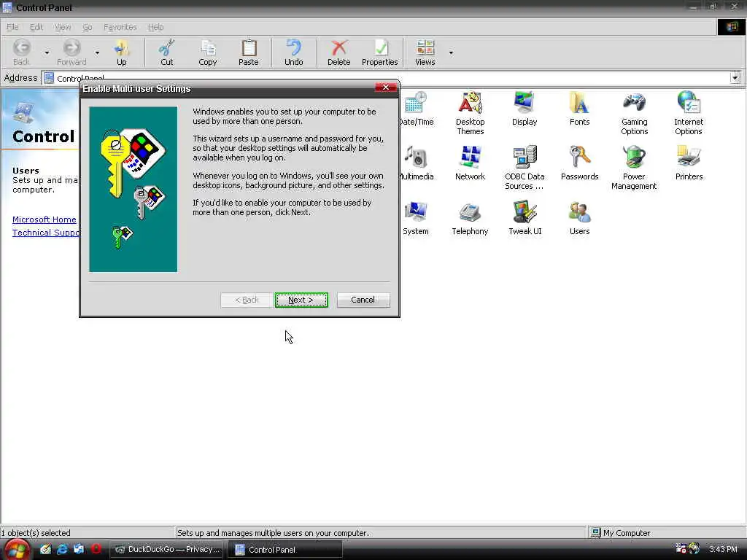This screenshot has width=747, height=560.
Task: Launch the red Opera quick launch icon
Action: coord(96,548)
